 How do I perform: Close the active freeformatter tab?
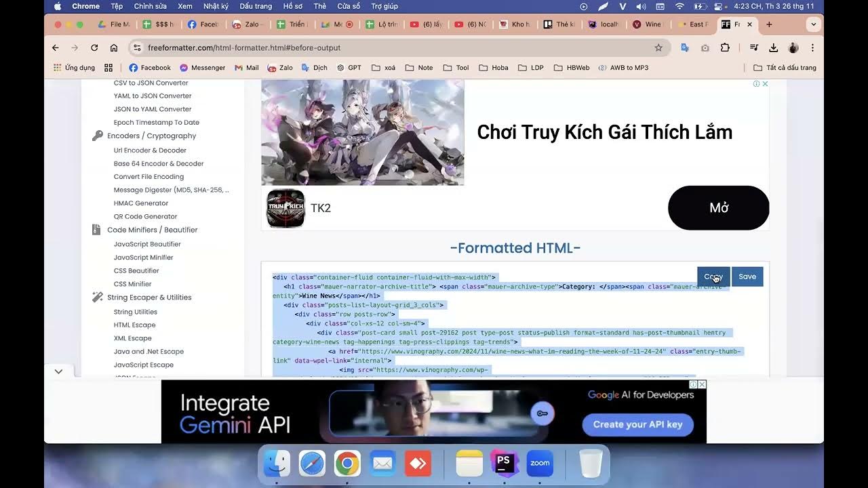pos(749,24)
